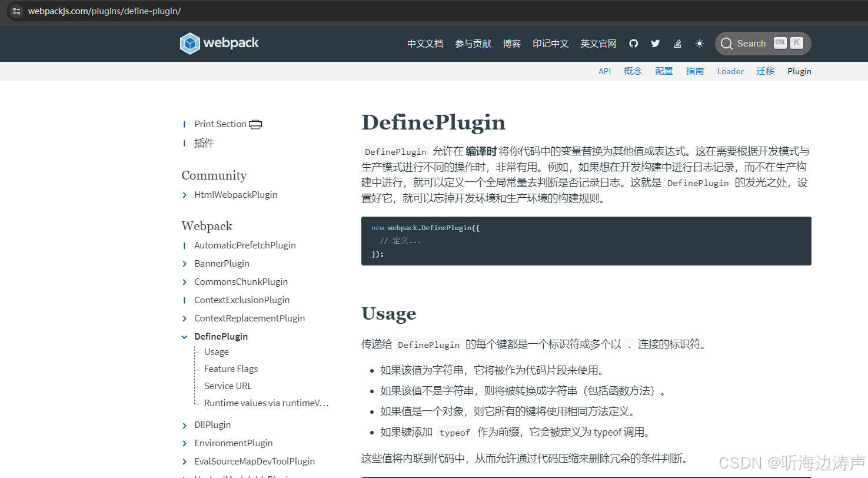The height and width of the screenshot is (478, 868).
Task: Switch to the API sub-navigation tab
Action: point(604,71)
